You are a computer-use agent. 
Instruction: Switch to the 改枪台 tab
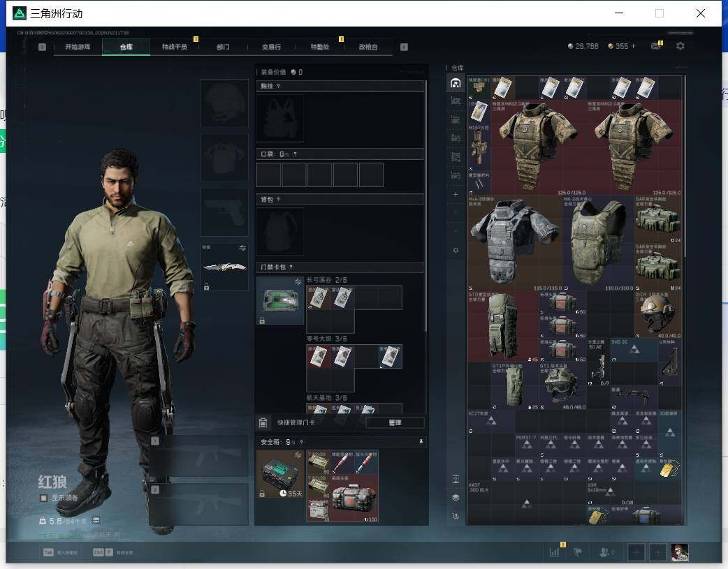point(368,47)
